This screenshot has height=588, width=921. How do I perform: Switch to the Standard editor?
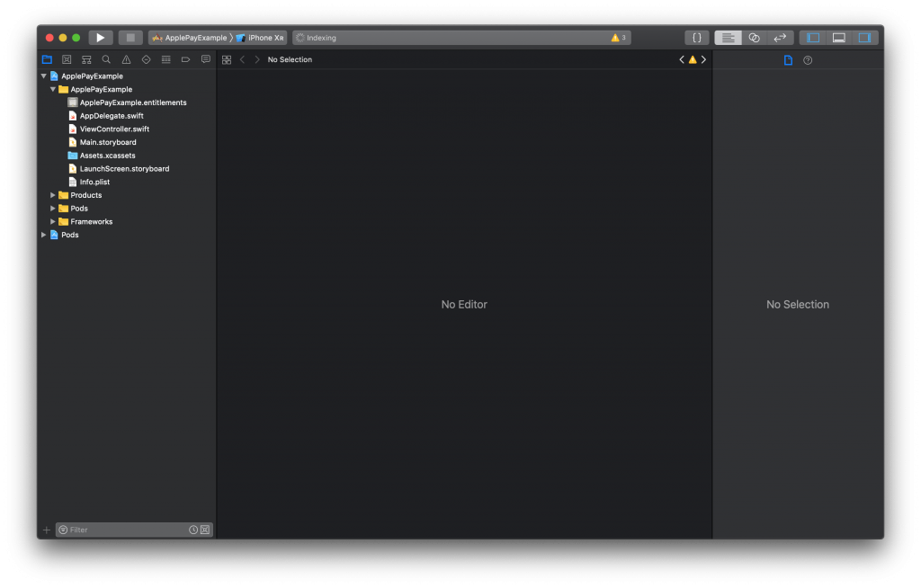[x=728, y=38]
